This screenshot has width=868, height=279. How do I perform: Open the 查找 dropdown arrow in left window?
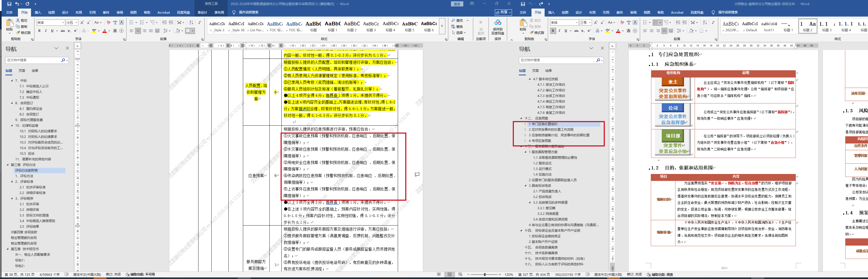(467, 21)
